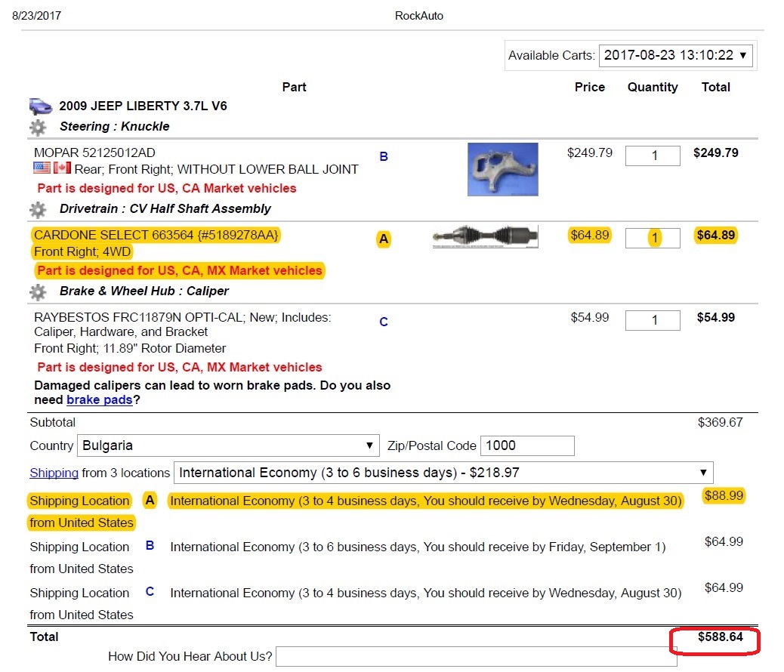The height and width of the screenshot is (672, 784).
Task: Click the gear icon next to Brake & Wheel Hub
Action: pos(38,291)
